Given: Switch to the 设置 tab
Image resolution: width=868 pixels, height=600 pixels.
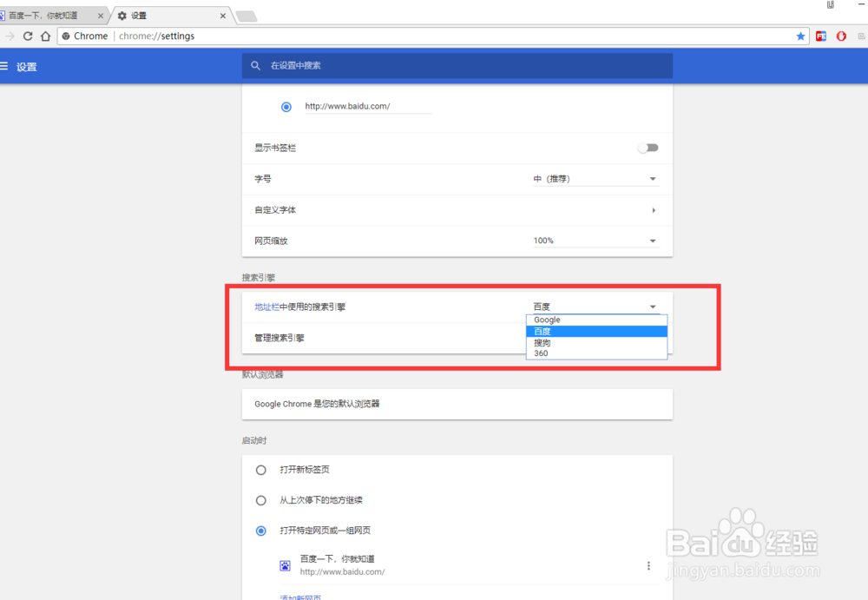Looking at the screenshot, I should coord(172,16).
